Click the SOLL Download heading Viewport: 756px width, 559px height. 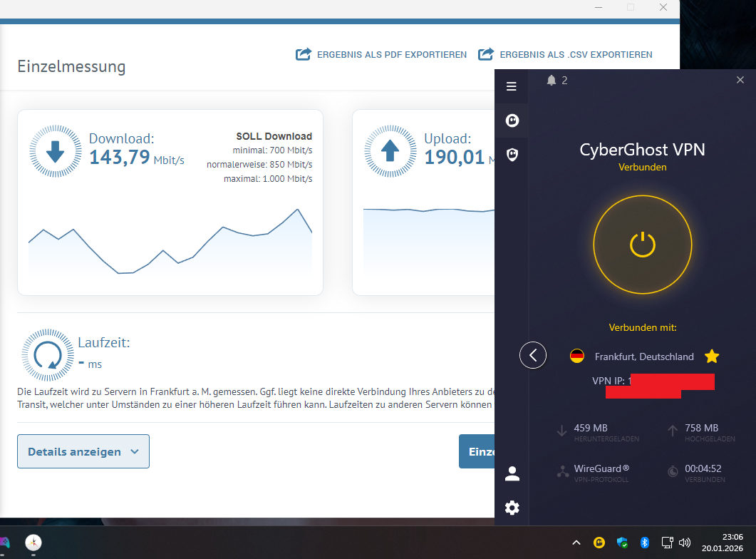[x=274, y=136]
